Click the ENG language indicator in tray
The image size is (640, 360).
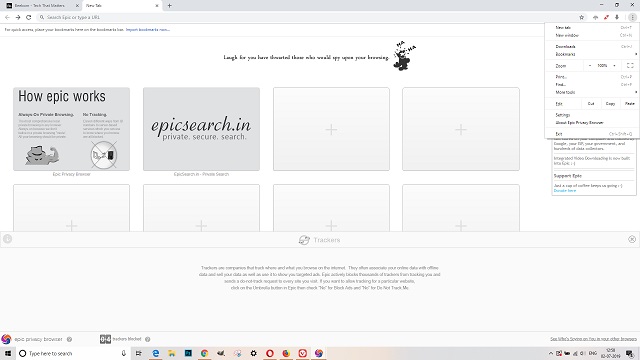tap(593, 353)
